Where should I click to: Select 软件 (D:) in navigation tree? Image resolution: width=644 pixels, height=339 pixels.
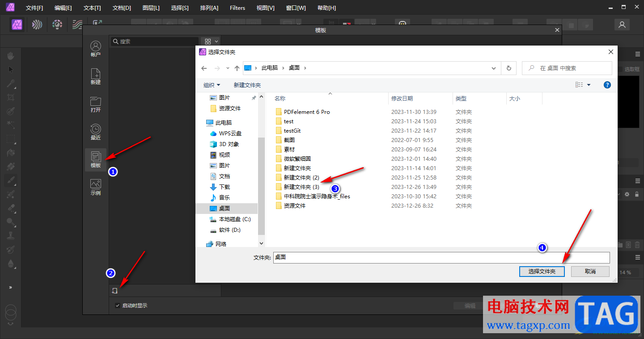coord(225,230)
